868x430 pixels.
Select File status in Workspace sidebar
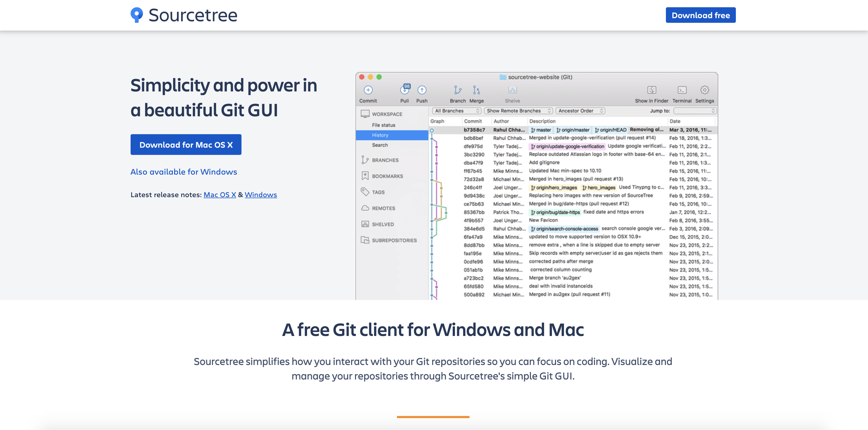pos(383,125)
